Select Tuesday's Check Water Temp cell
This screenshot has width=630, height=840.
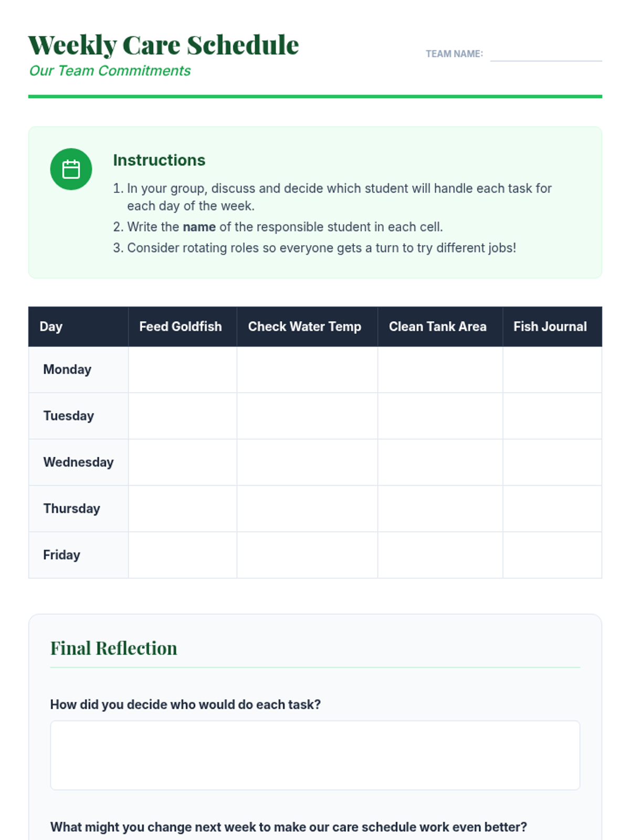(307, 416)
